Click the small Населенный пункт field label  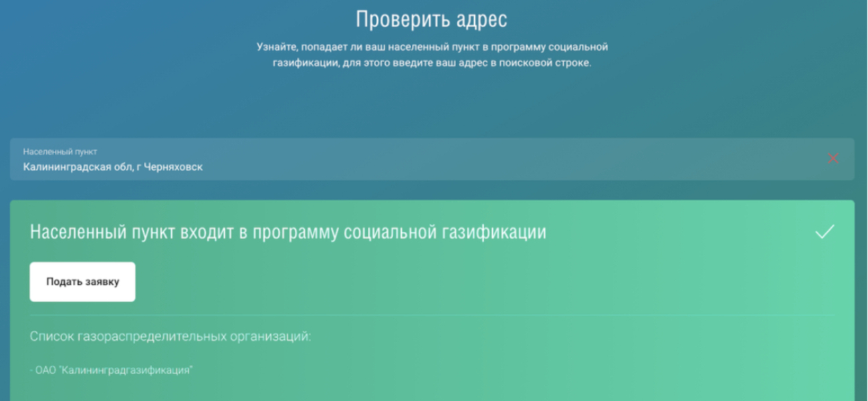[x=60, y=152]
